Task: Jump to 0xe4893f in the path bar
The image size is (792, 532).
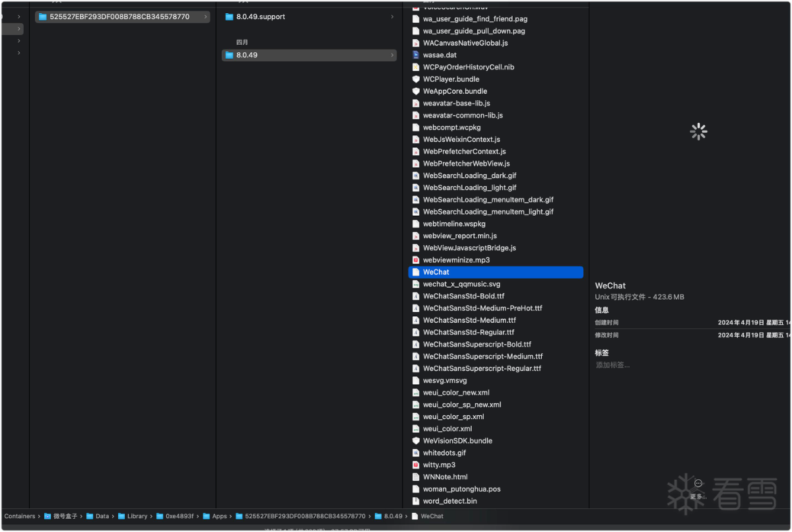Action: (175, 516)
